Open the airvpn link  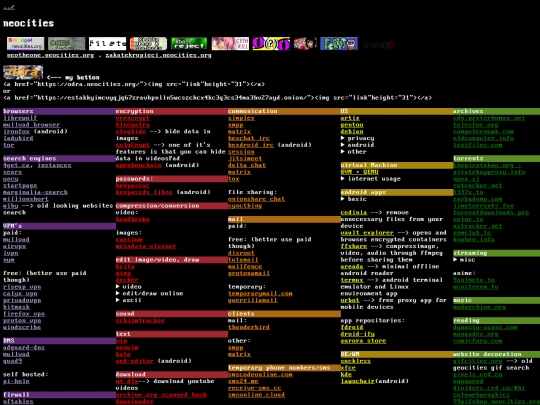point(14,246)
